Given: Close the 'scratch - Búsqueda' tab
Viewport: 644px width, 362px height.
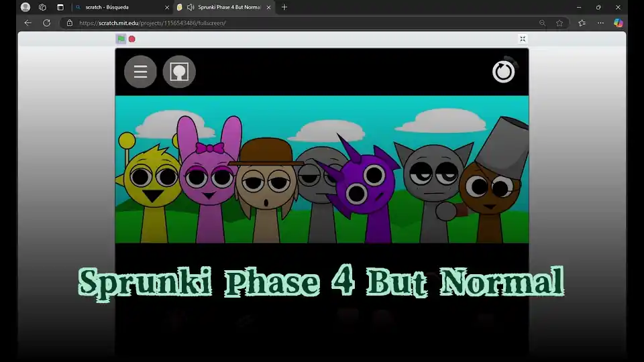Looking at the screenshot, I should coord(167,7).
